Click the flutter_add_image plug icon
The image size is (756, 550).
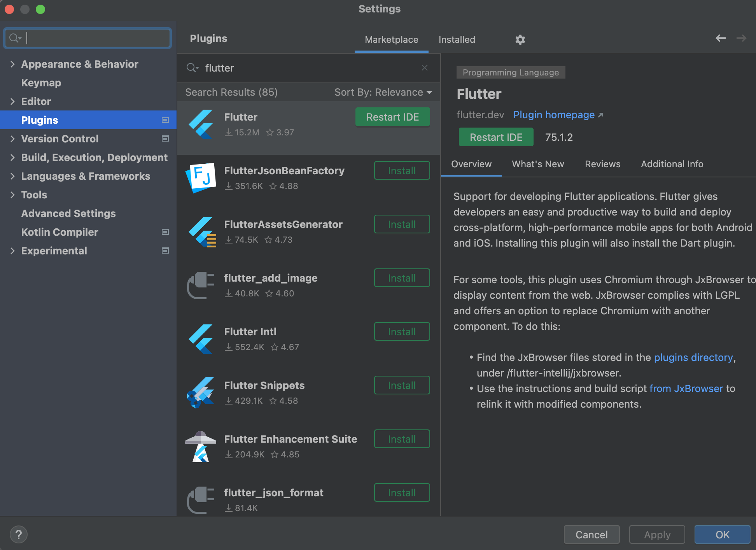point(201,286)
